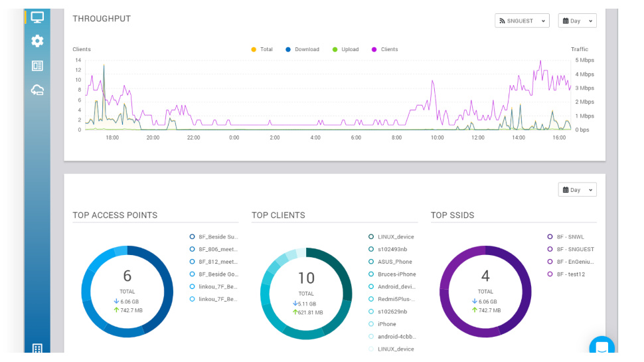Image resolution: width=644 pixels, height=362 pixels.
Task: Click the green Upload legend dot
Action: pyautogui.click(x=335, y=49)
